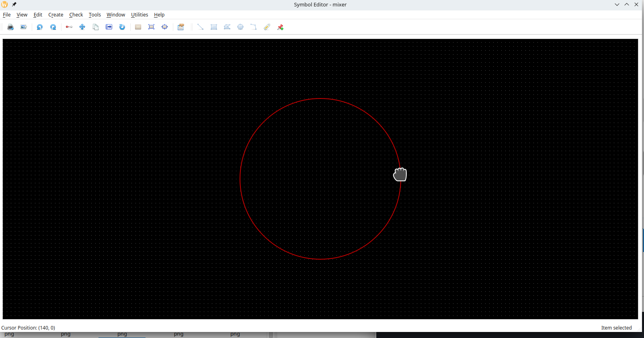This screenshot has height=338, width=644.
Task: Open the Utilities menu
Action: (139, 14)
